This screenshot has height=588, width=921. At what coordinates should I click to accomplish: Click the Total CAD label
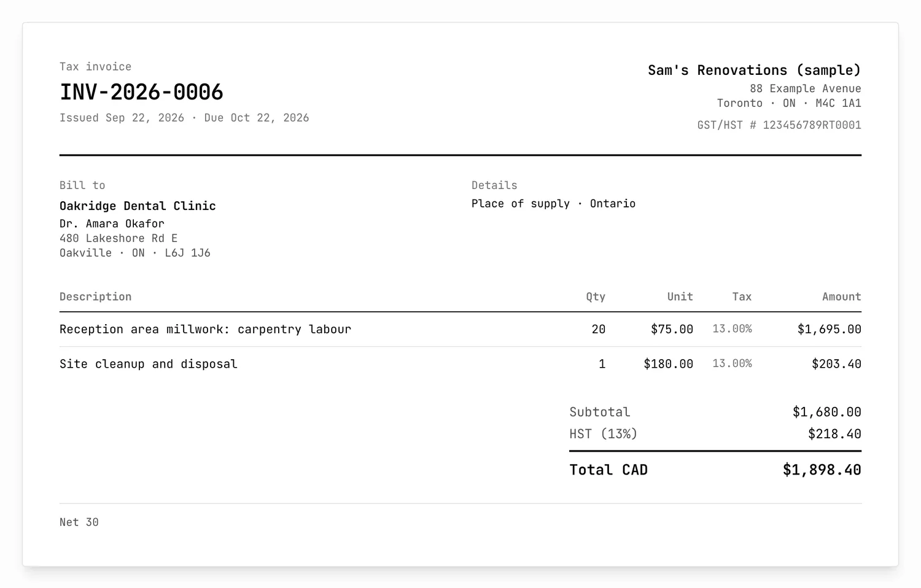tap(608, 470)
